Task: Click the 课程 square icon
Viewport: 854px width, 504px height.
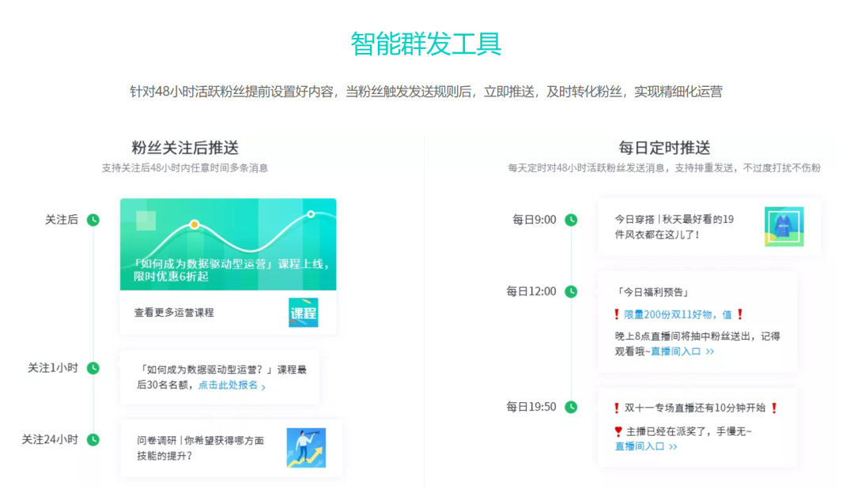Action: coord(303,312)
